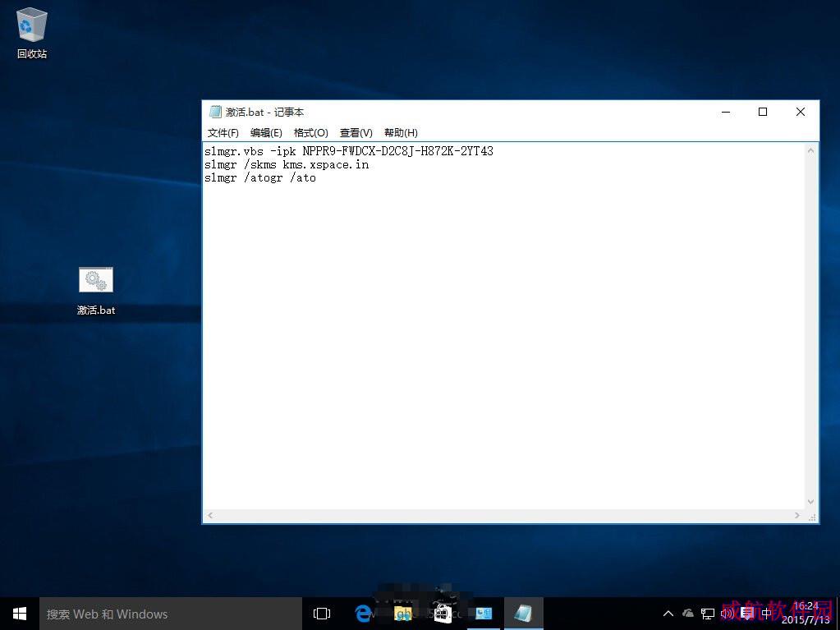
Task: Click the Notepad vertical scrollbar down arrow
Action: tap(810, 502)
